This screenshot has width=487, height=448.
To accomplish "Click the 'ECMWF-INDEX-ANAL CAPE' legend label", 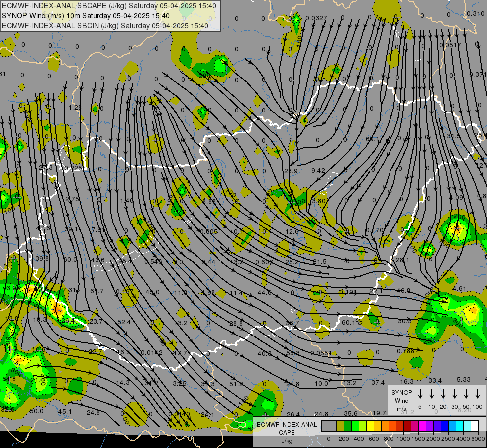I will [287, 428].
